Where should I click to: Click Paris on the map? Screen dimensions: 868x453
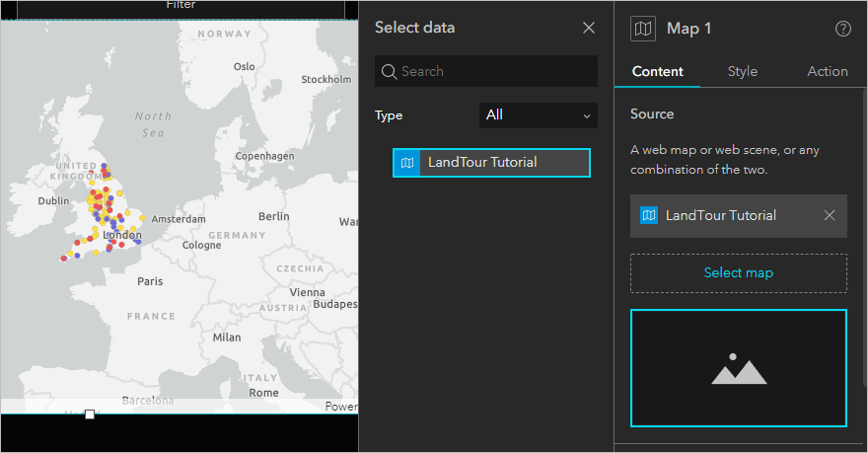click(150, 281)
